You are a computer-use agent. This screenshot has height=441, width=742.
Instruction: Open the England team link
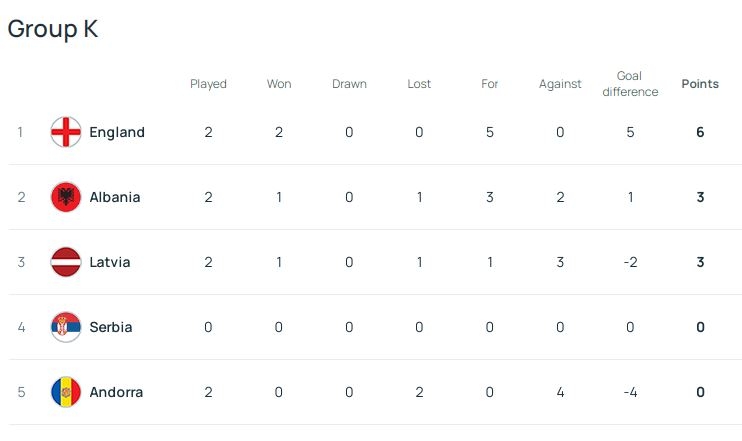[x=117, y=132]
